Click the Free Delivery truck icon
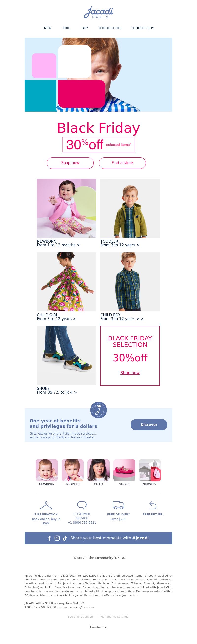197x644 pixels. pyautogui.click(x=118, y=505)
